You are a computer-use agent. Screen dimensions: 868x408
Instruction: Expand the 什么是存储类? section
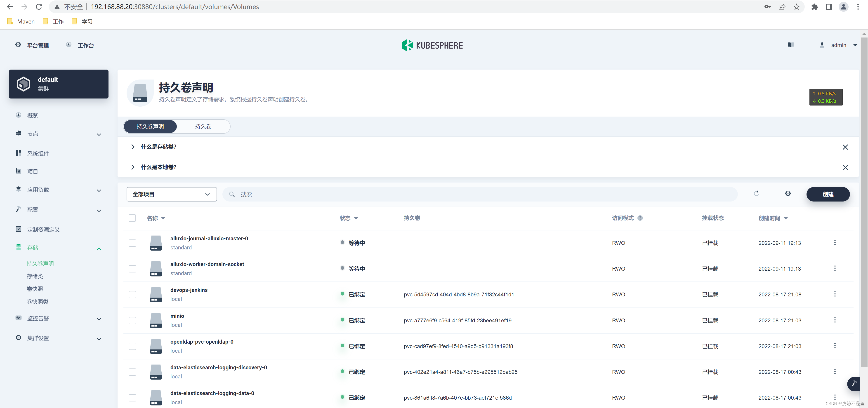158,147
